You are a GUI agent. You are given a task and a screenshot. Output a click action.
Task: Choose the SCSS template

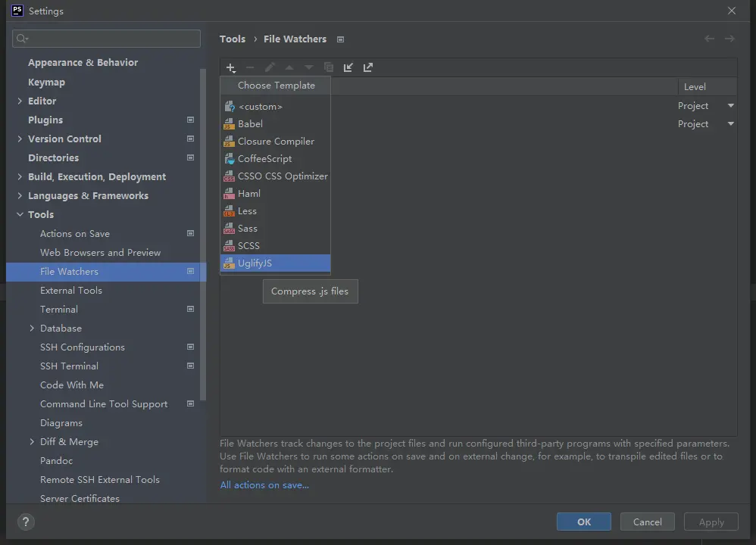point(275,246)
